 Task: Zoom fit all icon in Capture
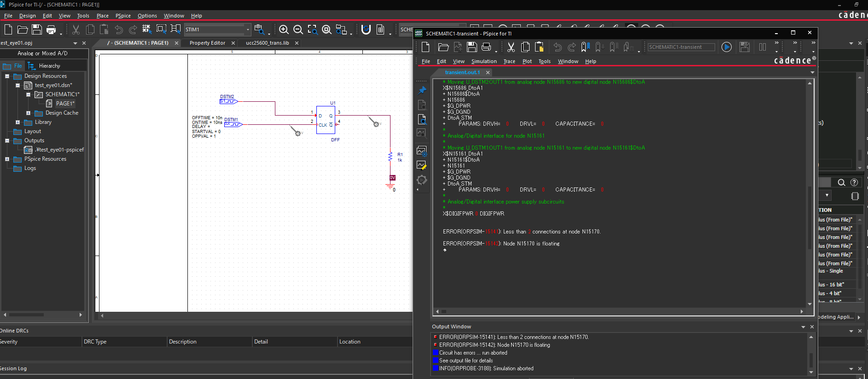[327, 29]
